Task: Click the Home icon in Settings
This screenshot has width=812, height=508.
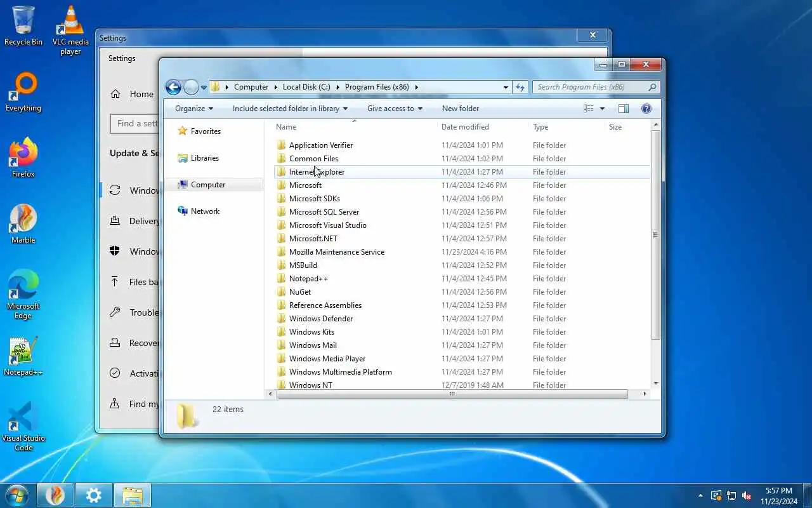Action: (115, 94)
